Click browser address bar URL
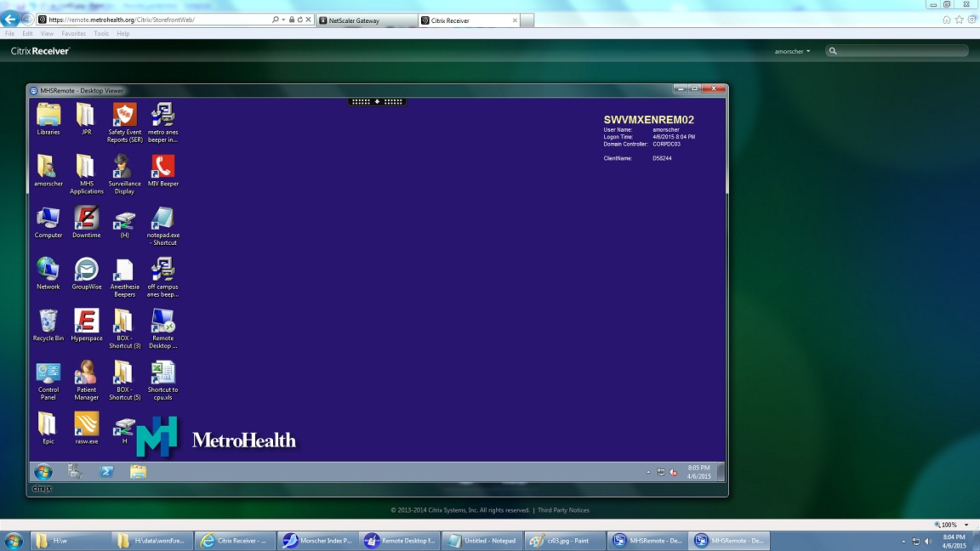The height and width of the screenshot is (551, 980). tap(122, 20)
